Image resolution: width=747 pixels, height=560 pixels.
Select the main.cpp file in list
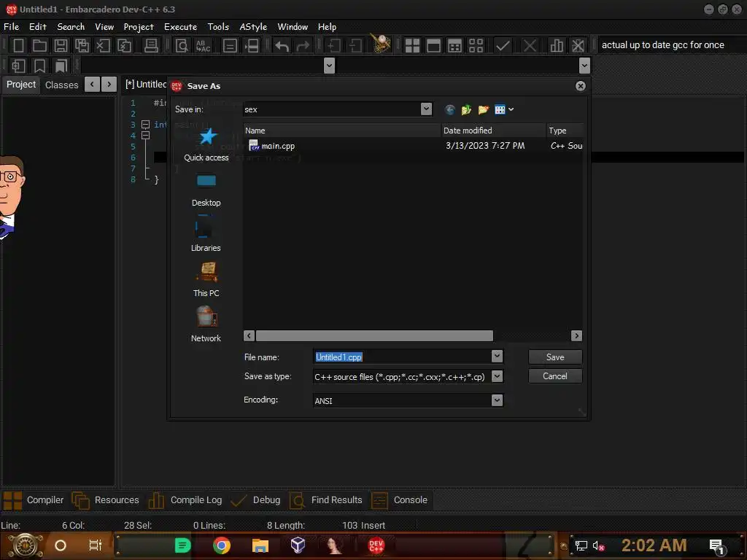(x=272, y=146)
